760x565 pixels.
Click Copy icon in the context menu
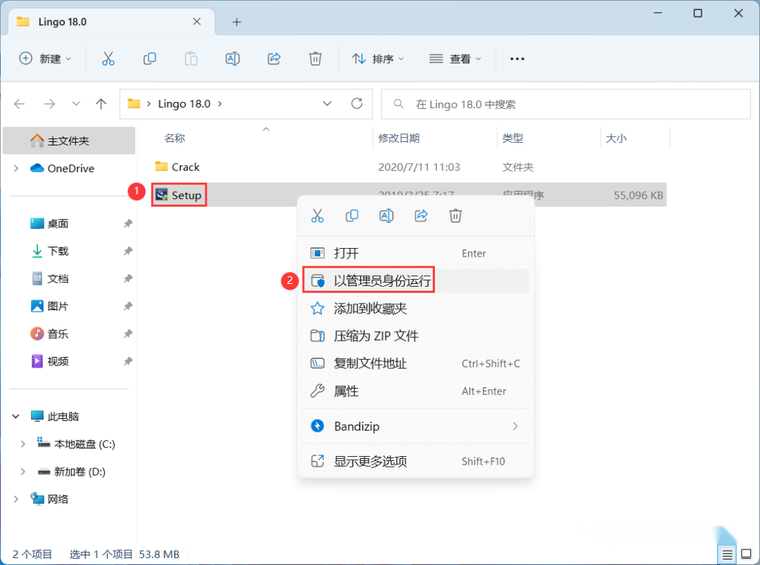352,216
